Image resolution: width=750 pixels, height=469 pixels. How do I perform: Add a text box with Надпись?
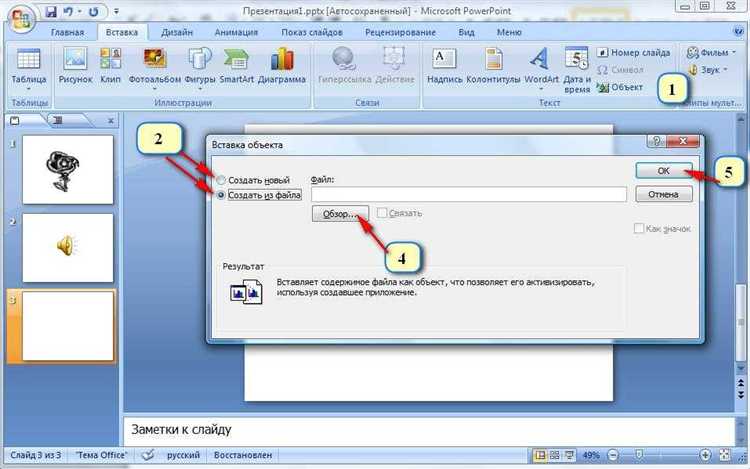444,67
